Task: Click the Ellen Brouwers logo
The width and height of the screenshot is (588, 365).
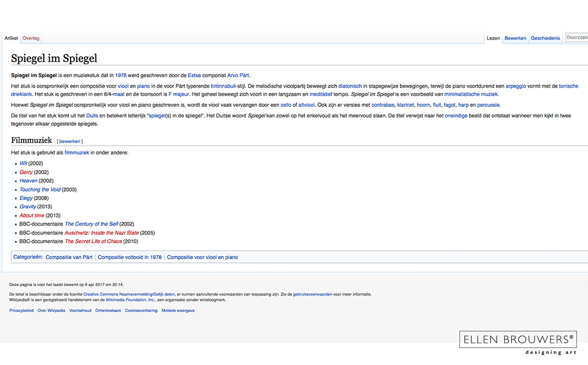Action: [517, 342]
